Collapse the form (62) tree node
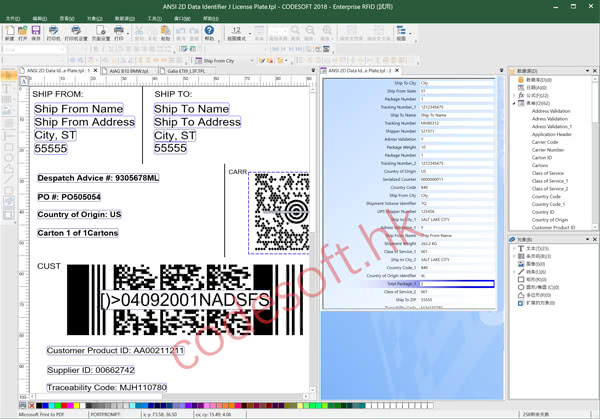The height and width of the screenshot is (419, 600). point(514,103)
